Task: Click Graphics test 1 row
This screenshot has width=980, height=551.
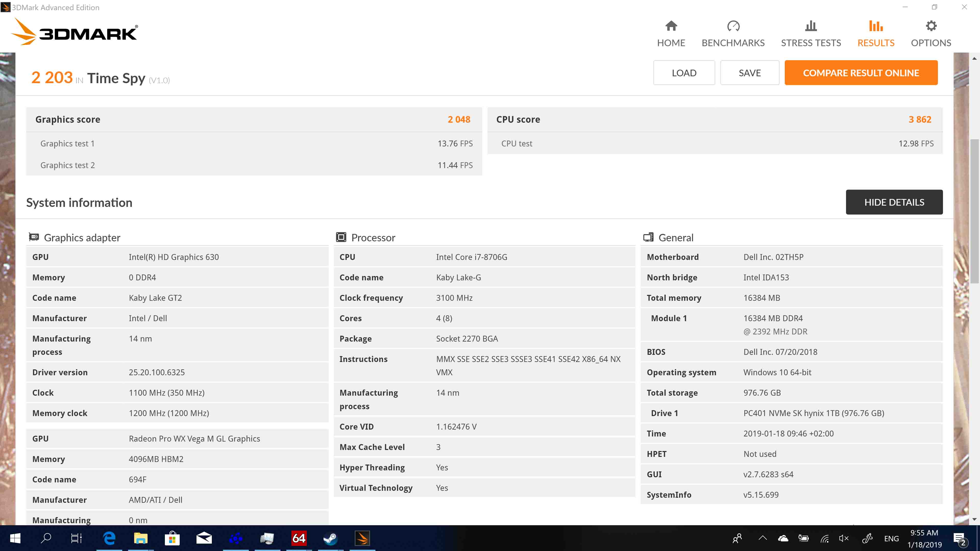Action: (x=254, y=143)
